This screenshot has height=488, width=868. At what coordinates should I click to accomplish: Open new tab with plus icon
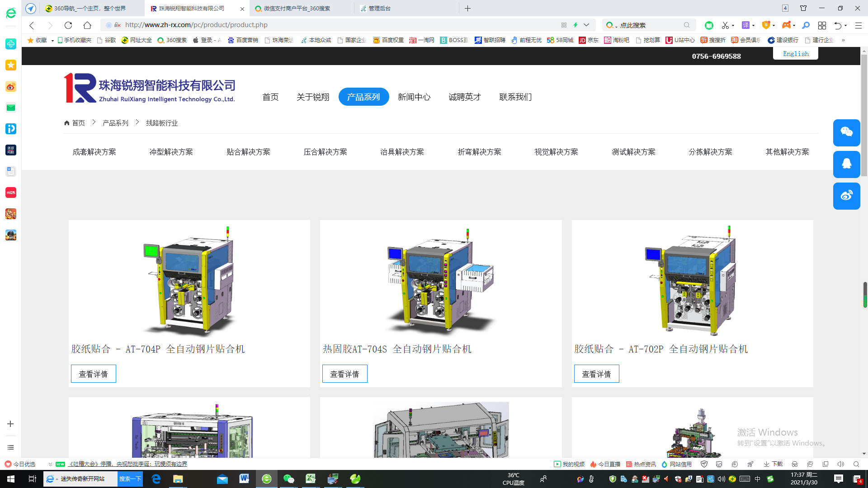click(x=468, y=9)
